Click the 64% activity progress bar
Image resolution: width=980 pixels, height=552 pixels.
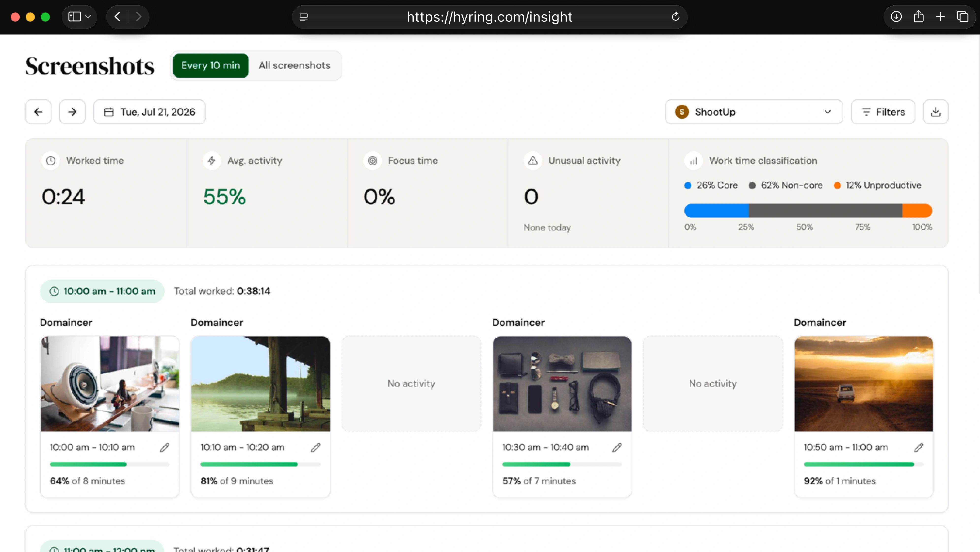point(110,465)
